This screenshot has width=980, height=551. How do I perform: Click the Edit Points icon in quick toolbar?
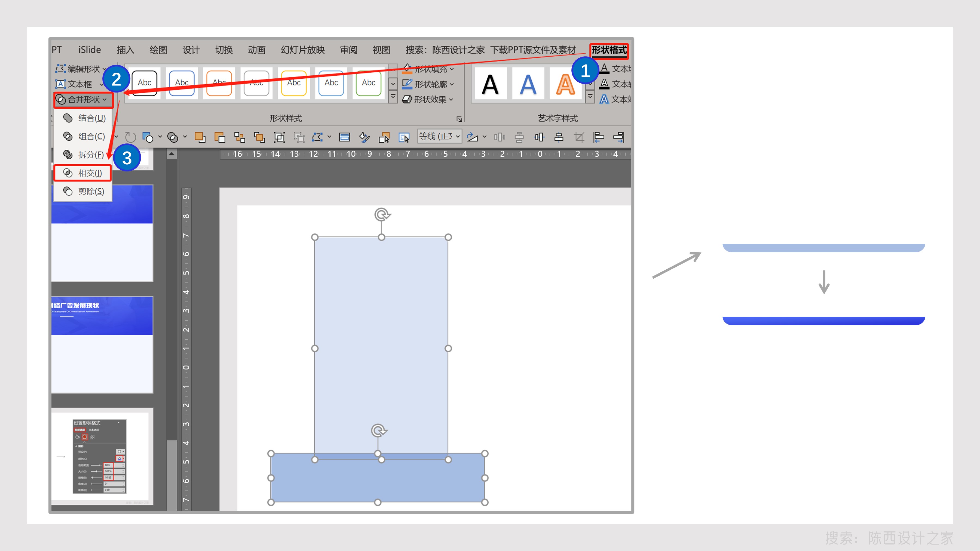[317, 137]
